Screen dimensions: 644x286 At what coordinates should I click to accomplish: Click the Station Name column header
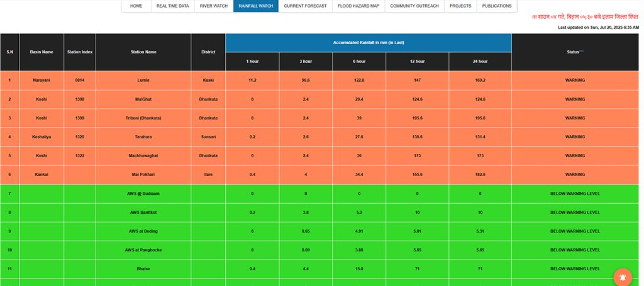(143, 52)
